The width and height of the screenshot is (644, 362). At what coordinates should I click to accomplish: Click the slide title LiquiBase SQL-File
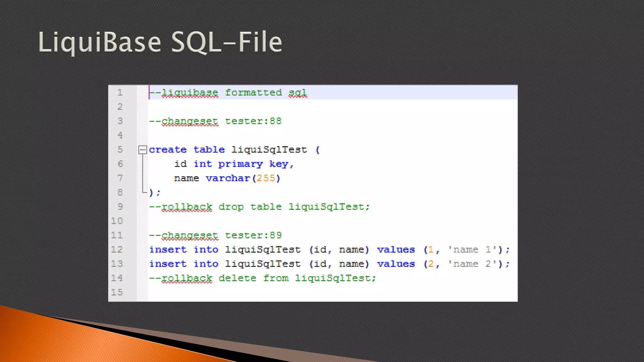point(160,42)
